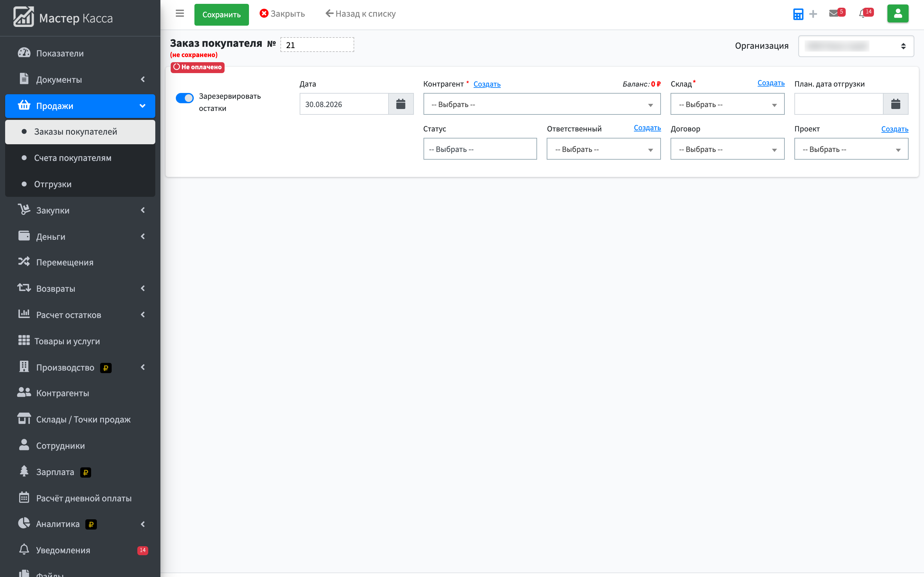Open calendar picker for Дата field
Image resolution: width=924 pixels, height=577 pixels.
[x=401, y=104]
